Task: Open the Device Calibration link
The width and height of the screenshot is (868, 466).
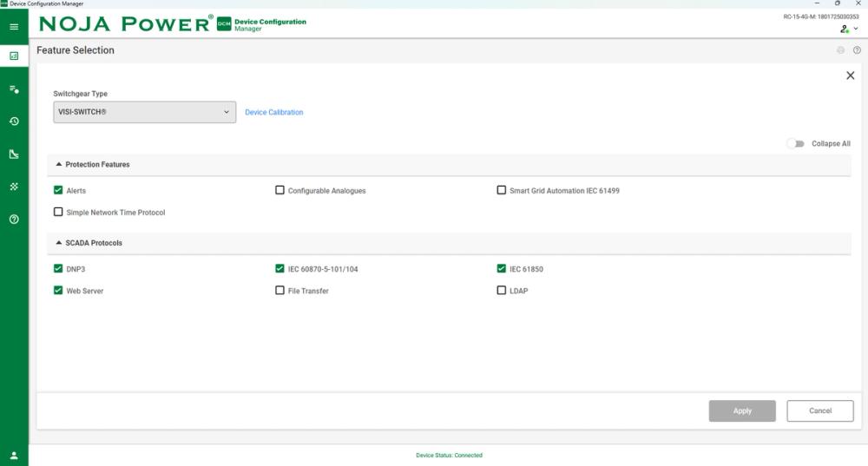Action: [274, 112]
